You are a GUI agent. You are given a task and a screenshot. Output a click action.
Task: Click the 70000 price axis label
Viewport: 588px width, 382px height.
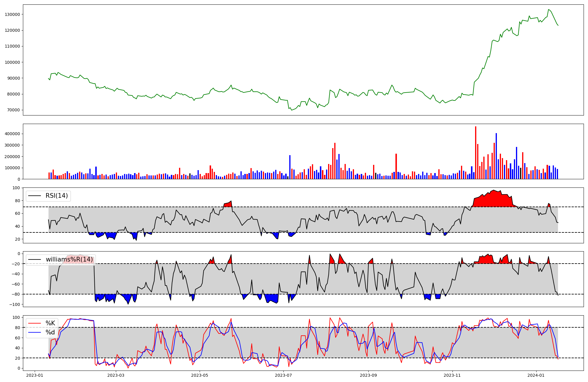[x=13, y=110]
